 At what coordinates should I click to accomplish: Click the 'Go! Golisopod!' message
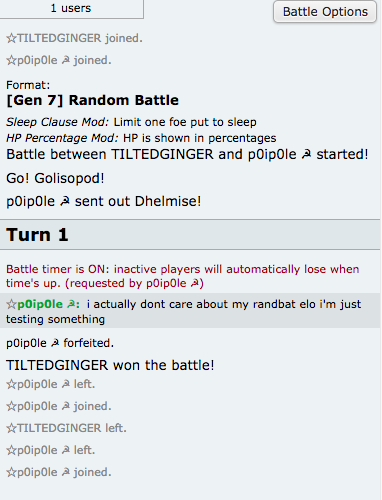55,178
